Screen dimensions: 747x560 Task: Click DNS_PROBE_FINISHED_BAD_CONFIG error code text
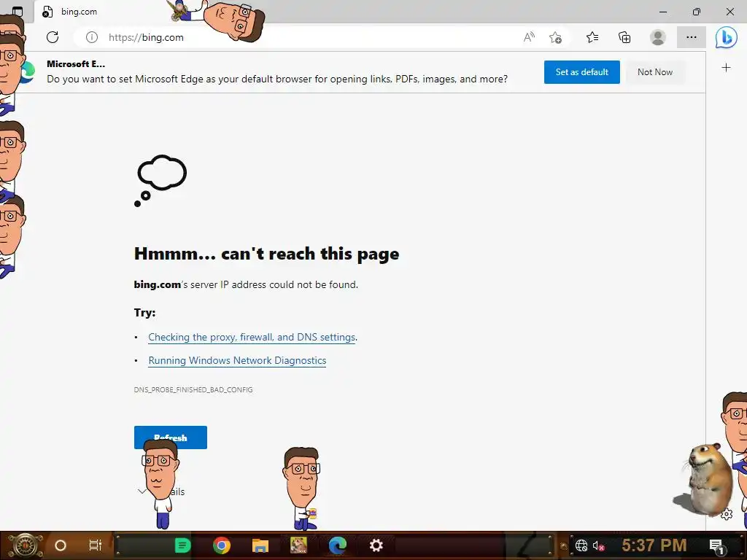[x=193, y=389]
